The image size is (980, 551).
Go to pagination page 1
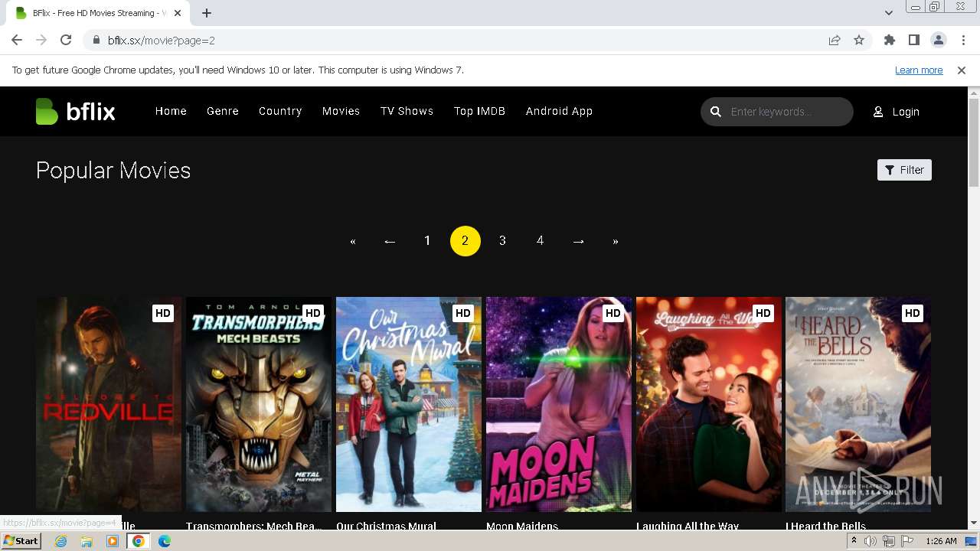click(x=427, y=241)
